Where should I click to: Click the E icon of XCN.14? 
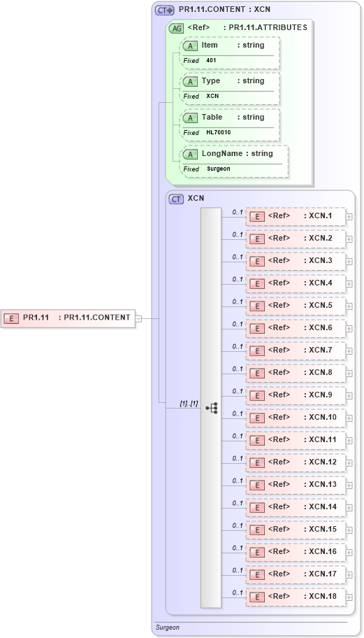256,508
